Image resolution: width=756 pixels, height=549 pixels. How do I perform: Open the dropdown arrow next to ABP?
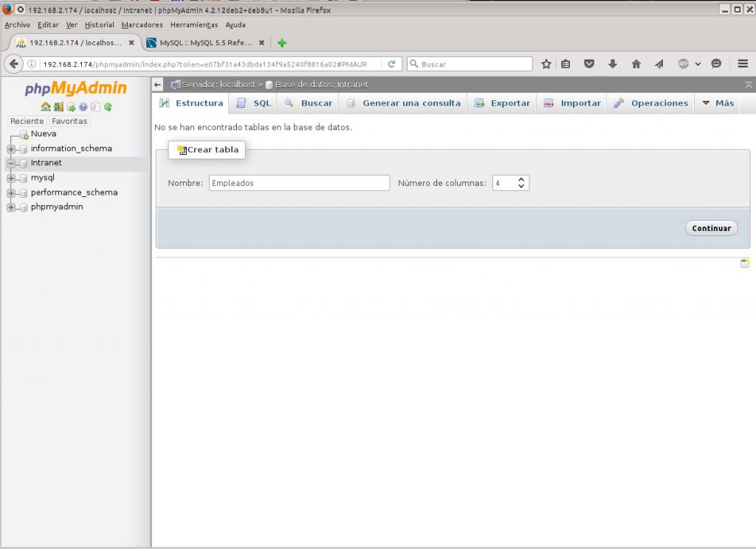[698, 64]
